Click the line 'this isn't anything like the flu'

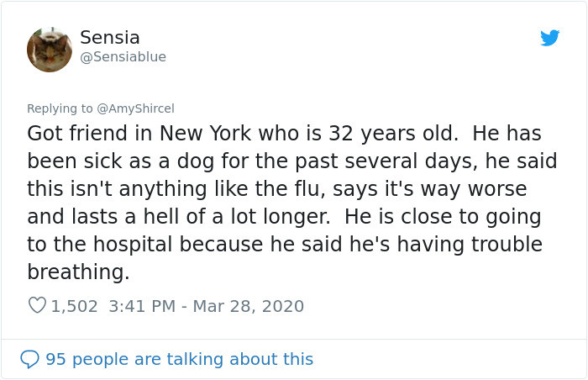point(277,189)
